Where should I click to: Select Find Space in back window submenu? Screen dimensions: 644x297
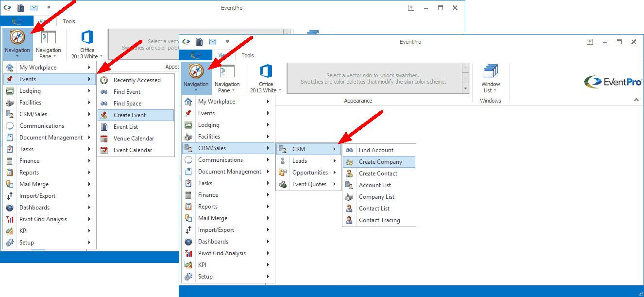(x=136, y=104)
